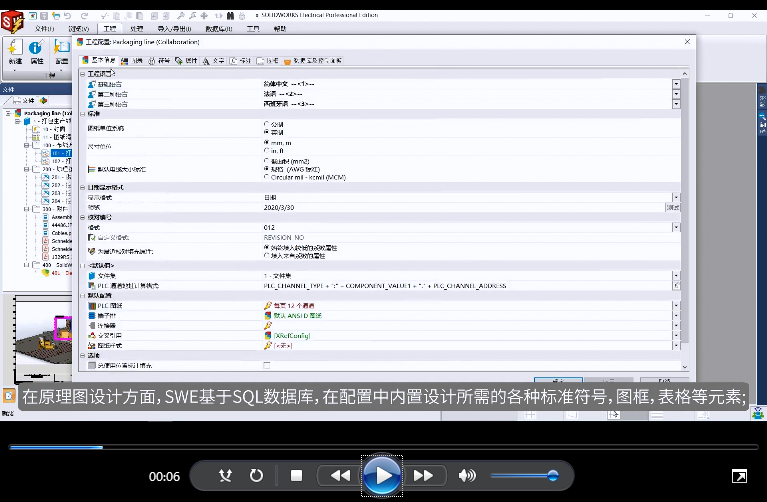Tick the checkbox in the bottom Options section
The width and height of the screenshot is (767, 502).
267,365
